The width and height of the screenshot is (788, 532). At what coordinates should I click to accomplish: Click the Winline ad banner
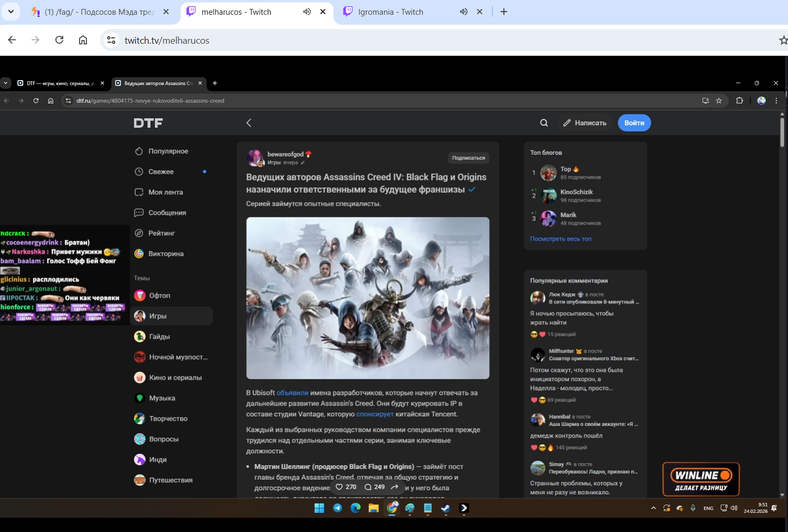coord(701,479)
